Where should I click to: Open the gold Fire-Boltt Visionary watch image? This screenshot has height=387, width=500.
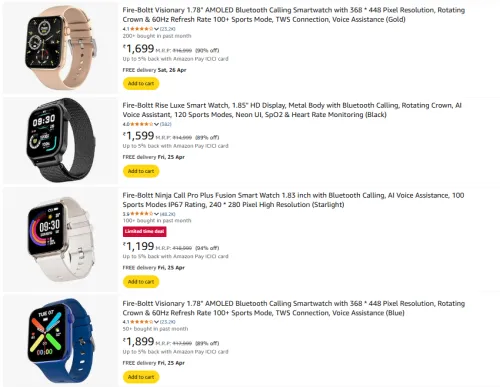point(61,48)
